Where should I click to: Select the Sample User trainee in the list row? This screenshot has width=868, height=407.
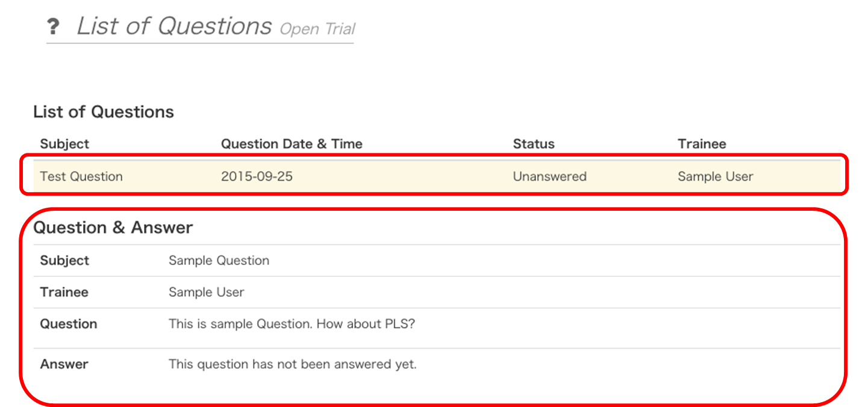click(x=714, y=176)
